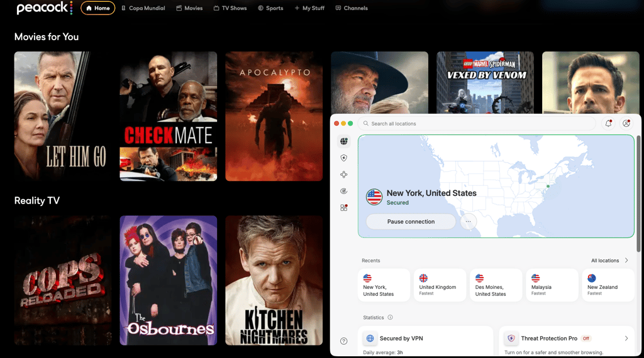Connect to New York recent location card
The image size is (644, 358).
coord(384,285)
